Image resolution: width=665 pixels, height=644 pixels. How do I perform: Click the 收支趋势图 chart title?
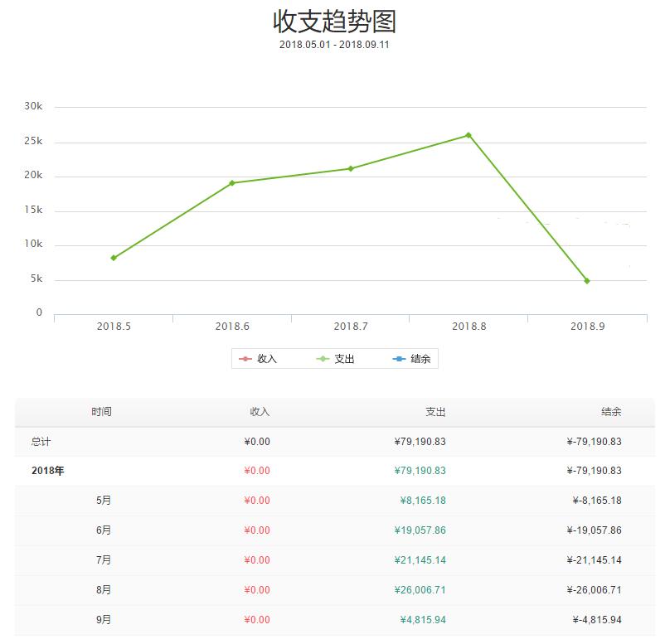click(332, 20)
